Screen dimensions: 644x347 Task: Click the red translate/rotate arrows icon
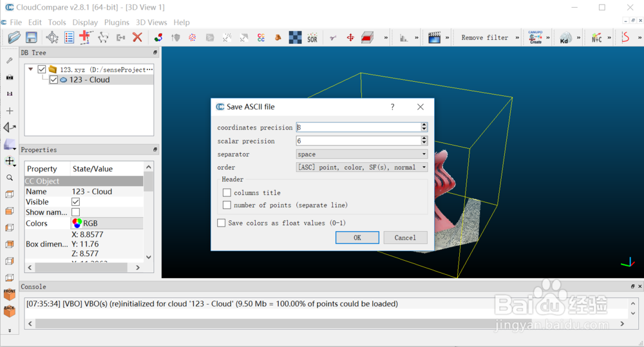(x=350, y=38)
